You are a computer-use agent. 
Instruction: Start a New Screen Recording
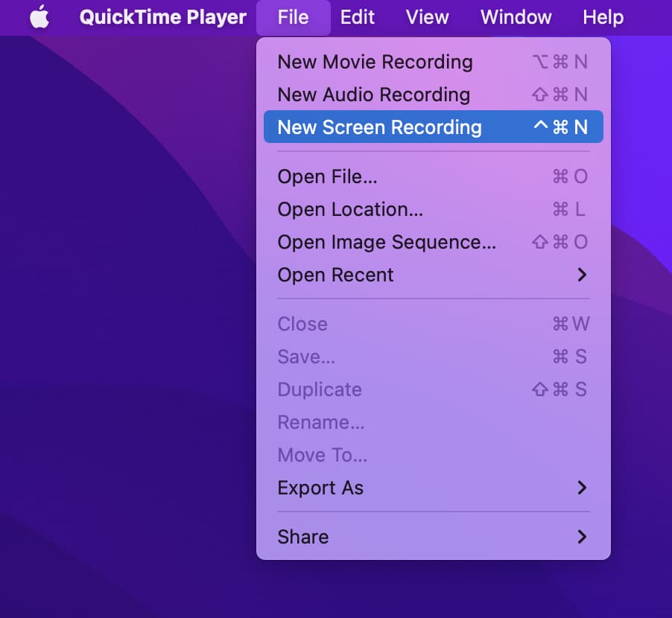coord(380,127)
